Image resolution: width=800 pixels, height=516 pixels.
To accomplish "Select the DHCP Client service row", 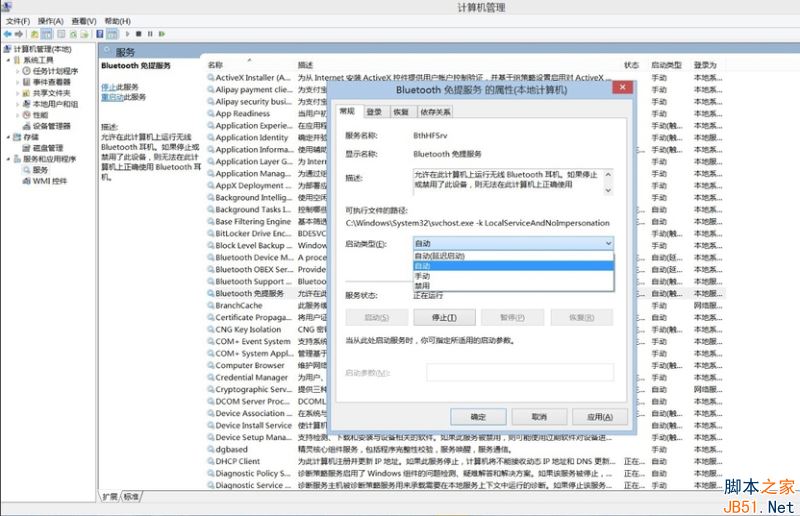I will click(464, 461).
